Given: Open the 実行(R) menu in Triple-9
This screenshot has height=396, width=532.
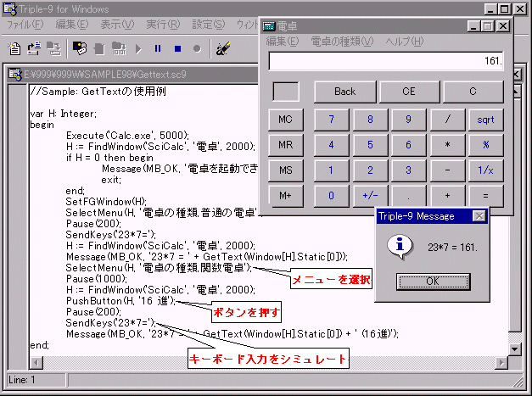Looking at the screenshot, I should point(163,25).
